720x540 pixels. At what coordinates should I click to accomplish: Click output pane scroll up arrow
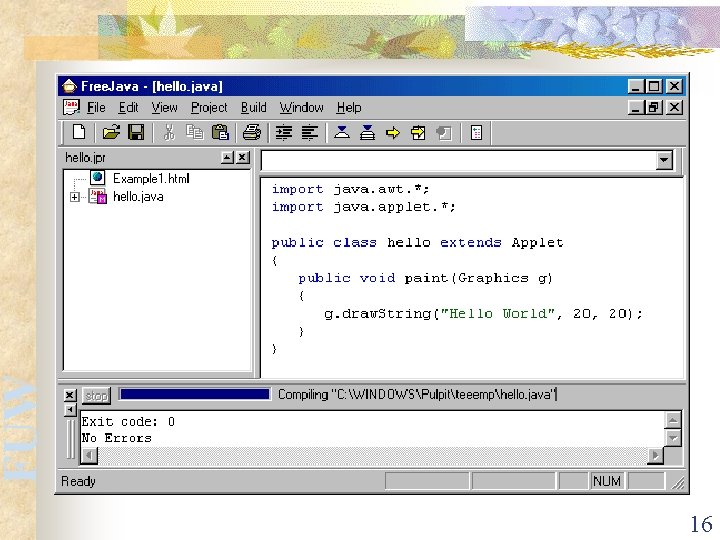pyautogui.click(x=673, y=420)
